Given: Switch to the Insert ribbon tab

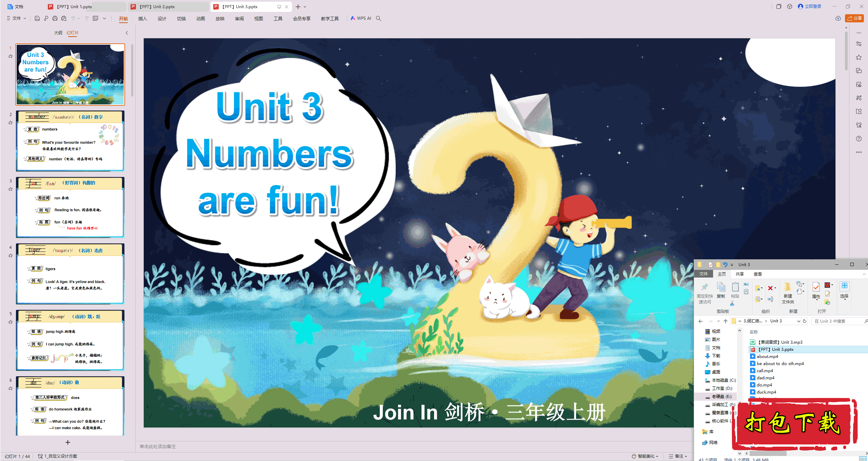Looking at the screenshot, I should point(142,19).
